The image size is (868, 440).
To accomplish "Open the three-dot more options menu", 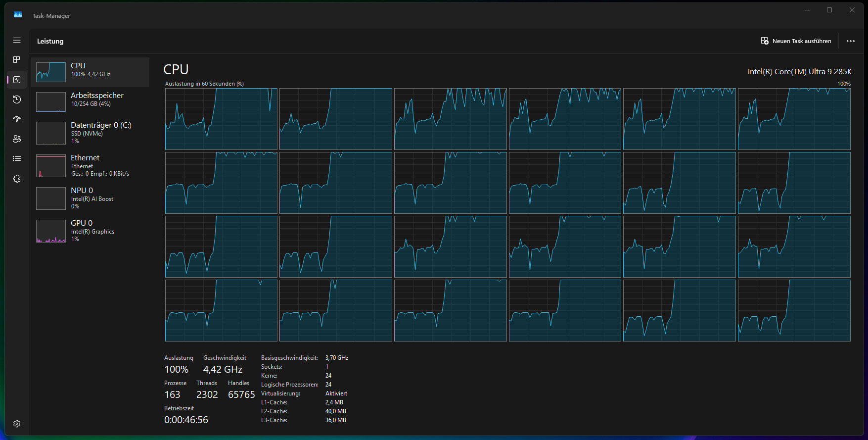I will pos(850,41).
